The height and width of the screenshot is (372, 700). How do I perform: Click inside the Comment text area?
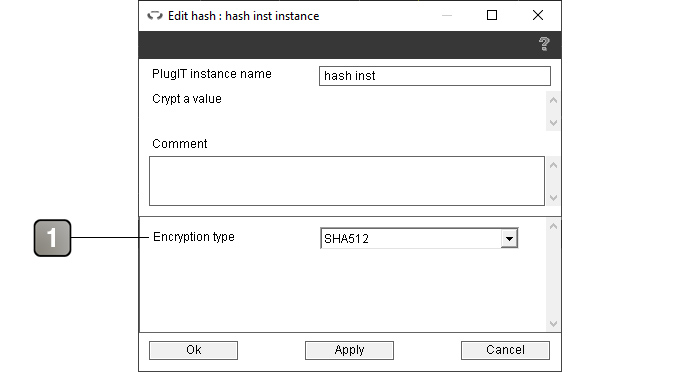click(x=347, y=181)
